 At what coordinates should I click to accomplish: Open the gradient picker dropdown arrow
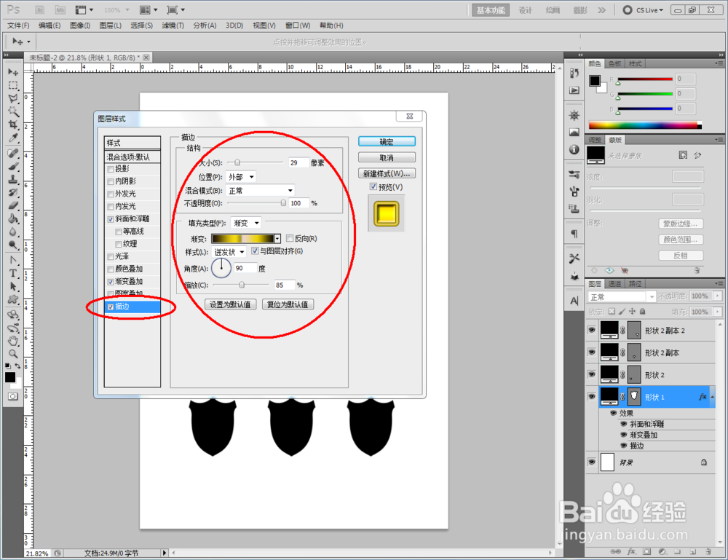[x=277, y=239]
